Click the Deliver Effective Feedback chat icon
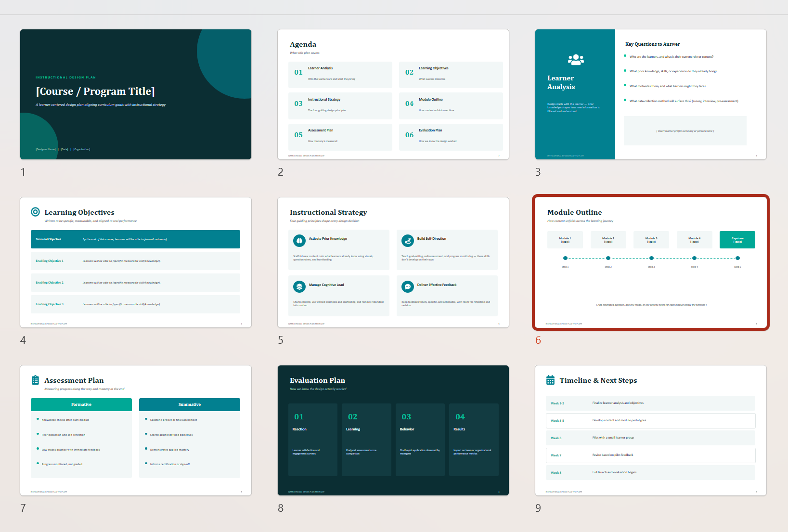This screenshot has width=788, height=532. [408, 286]
